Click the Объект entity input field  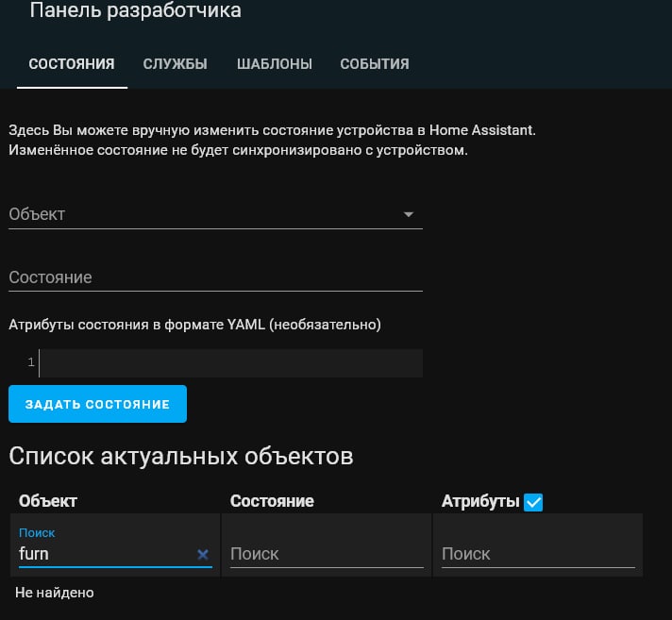pos(203,214)
